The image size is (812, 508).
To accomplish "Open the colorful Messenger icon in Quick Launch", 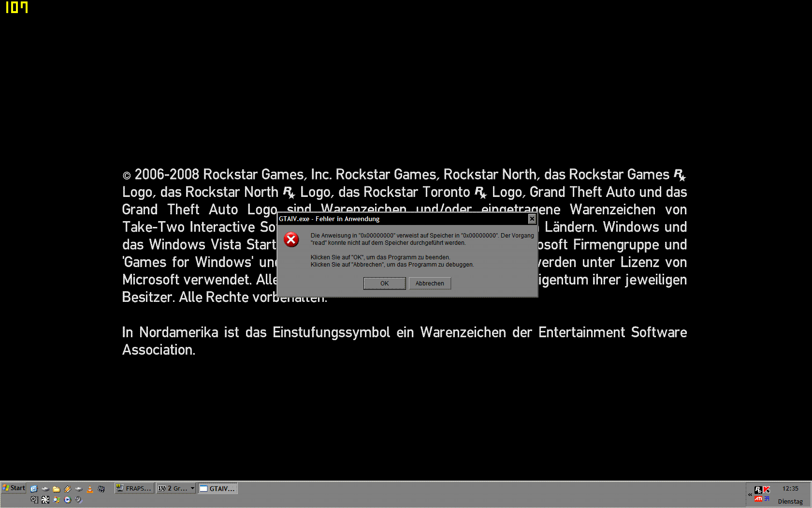I will pos(57,500).
